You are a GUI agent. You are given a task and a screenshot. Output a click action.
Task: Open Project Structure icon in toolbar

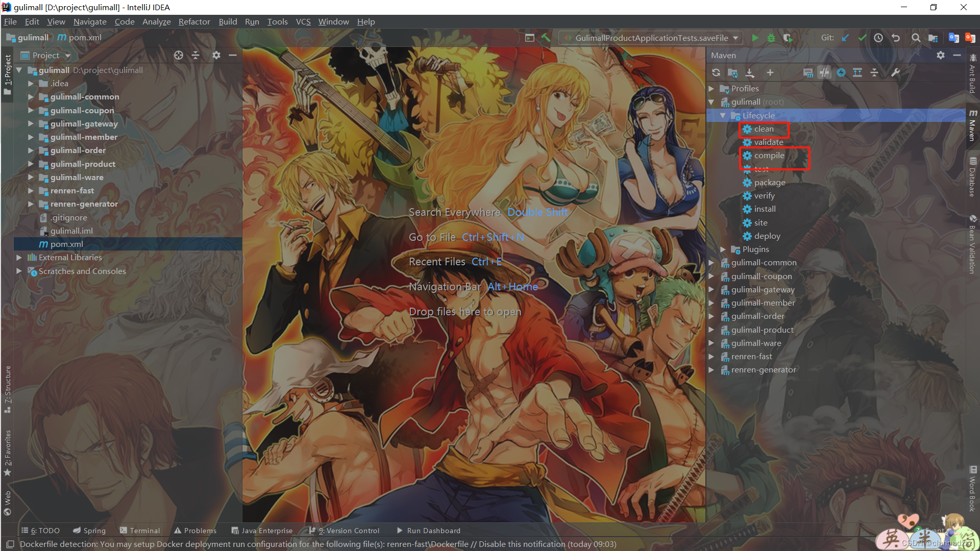click(933, 38)
